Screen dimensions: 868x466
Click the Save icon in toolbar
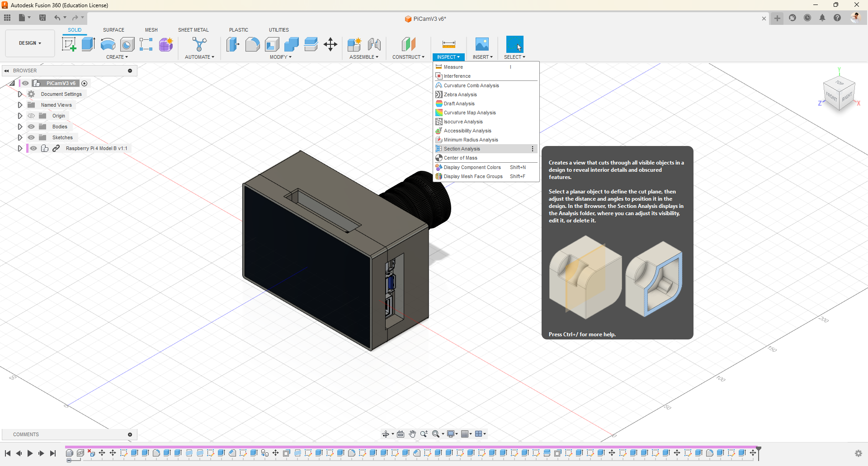point(42,18)
